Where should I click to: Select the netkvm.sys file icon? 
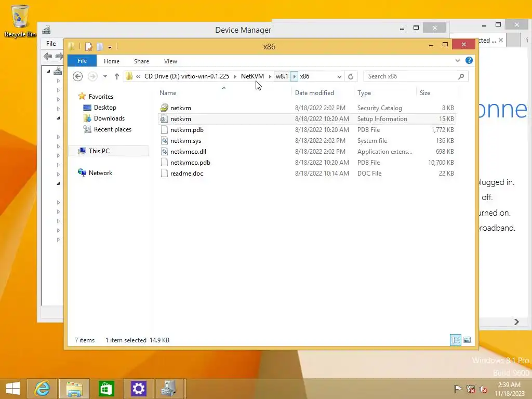click(x=164, y=140)
